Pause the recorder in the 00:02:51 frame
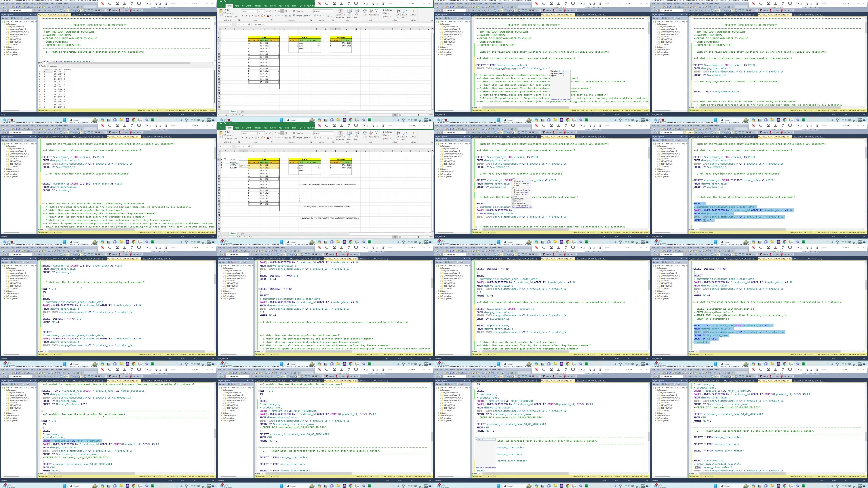 point(110,3)
